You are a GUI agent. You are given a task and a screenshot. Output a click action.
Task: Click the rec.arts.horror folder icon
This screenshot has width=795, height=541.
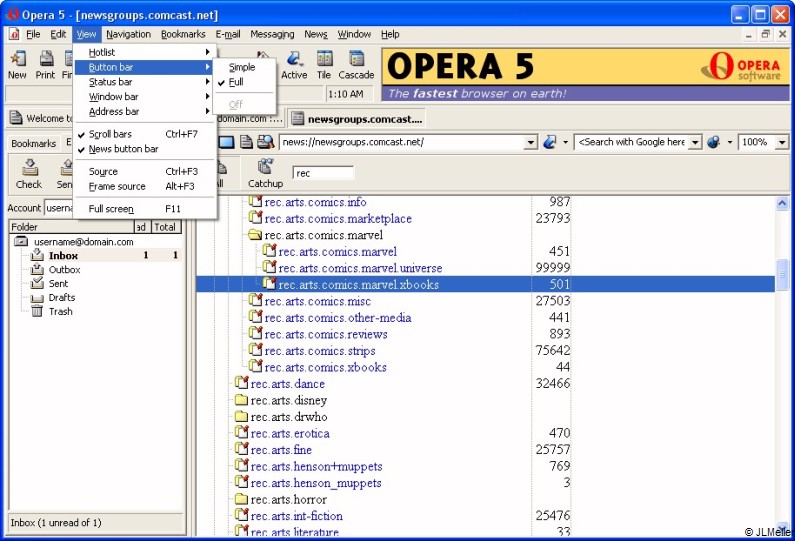241,499
